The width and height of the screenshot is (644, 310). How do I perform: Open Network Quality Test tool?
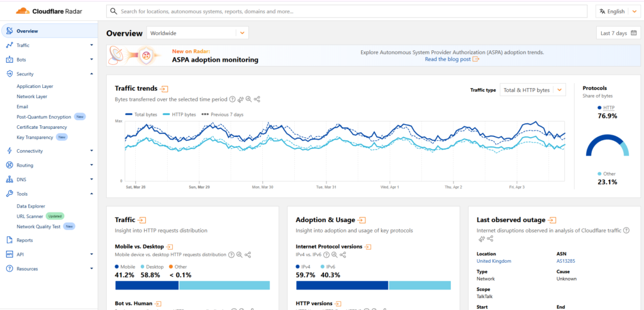40,226
